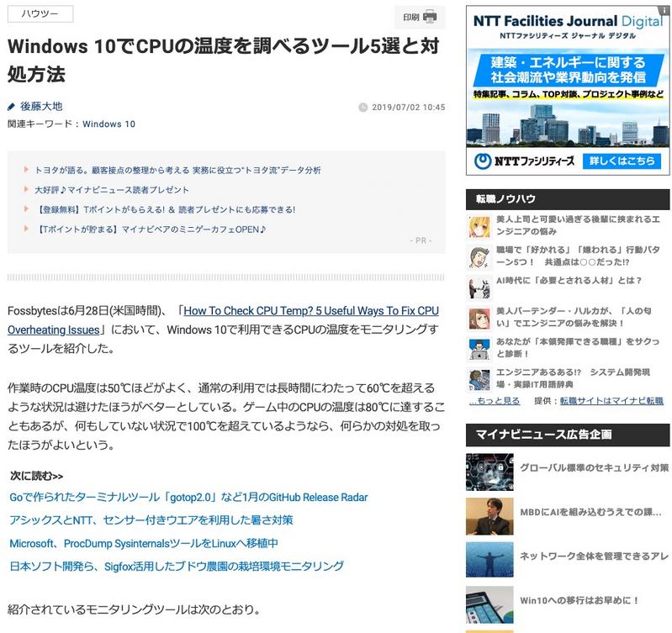Open 職場で「好かれる」「嫌われる」 article
The image size is (672, 633).
578,256
